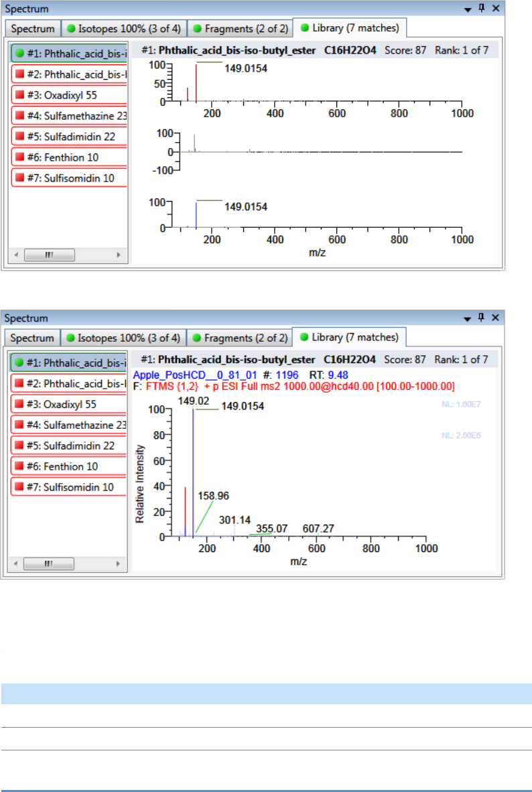Select match #2 Phthalic acid in Apple_PosHCD panel
This screenshot has width=532, height=792.
[68, 383]
